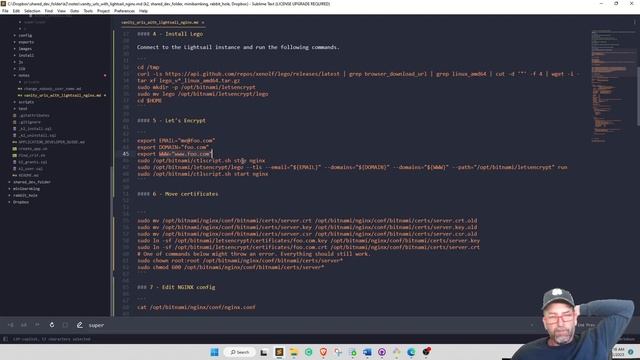Screen dimensions: 640x360
Task: Open the Edit menu
Action: (16, 11)
